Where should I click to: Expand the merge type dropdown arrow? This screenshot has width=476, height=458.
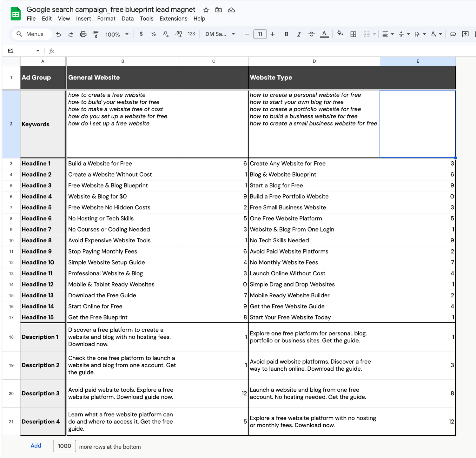[374, 34]
